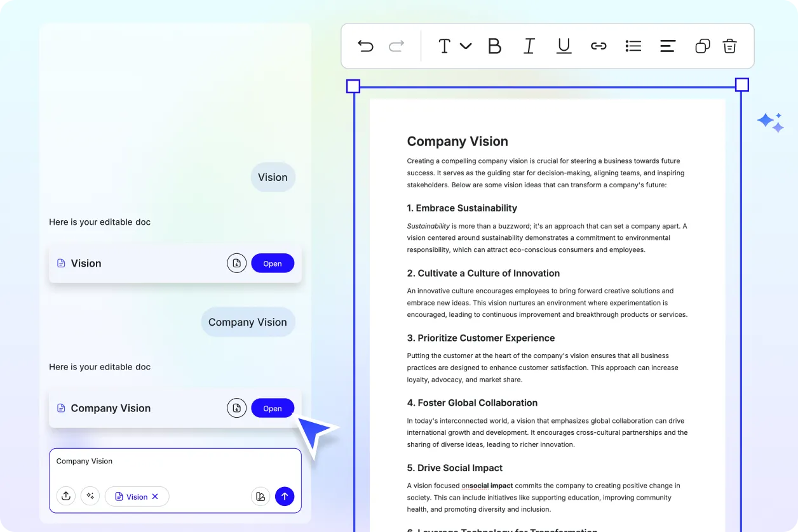
Task: Open the text alignment option
Action: [667, 46]
